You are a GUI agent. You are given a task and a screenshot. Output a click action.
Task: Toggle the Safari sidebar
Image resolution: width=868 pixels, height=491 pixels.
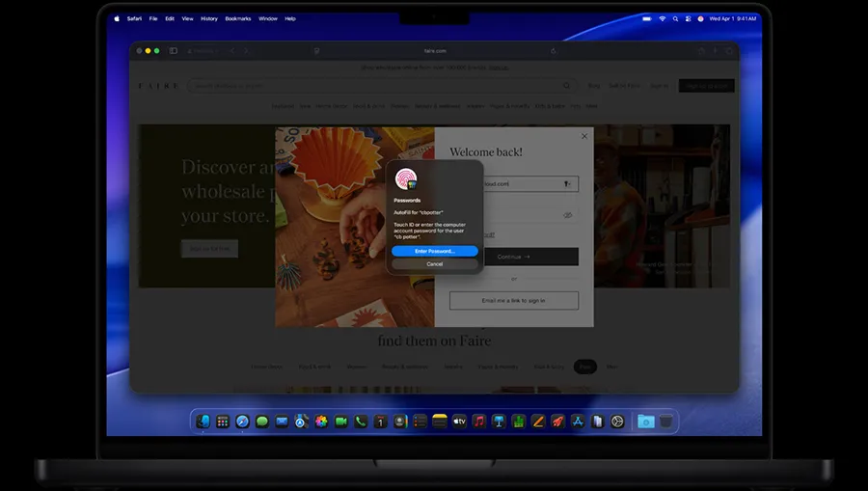coord(174,50)
